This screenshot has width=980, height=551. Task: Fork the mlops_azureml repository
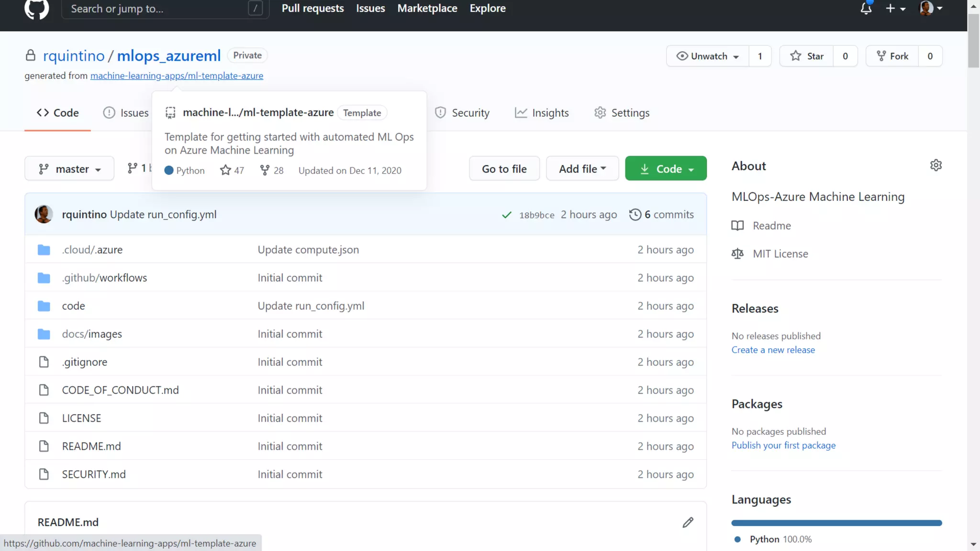click(x=892, y=56)
